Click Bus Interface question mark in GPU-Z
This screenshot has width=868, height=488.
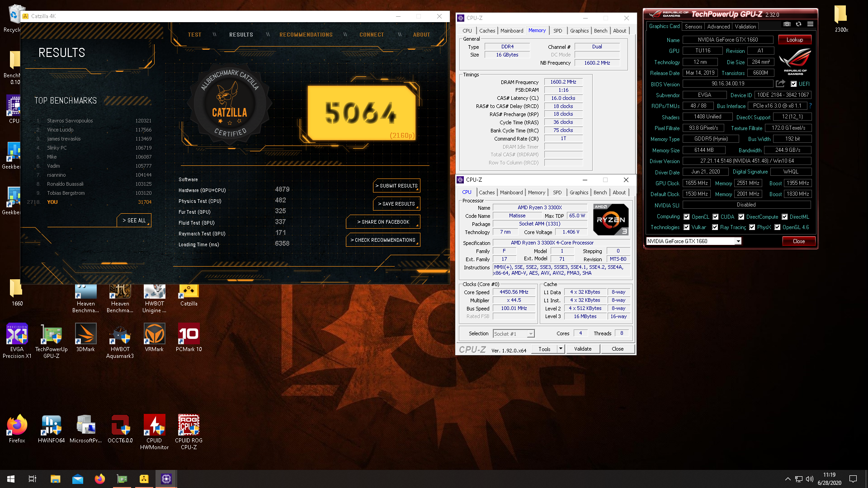811,106
